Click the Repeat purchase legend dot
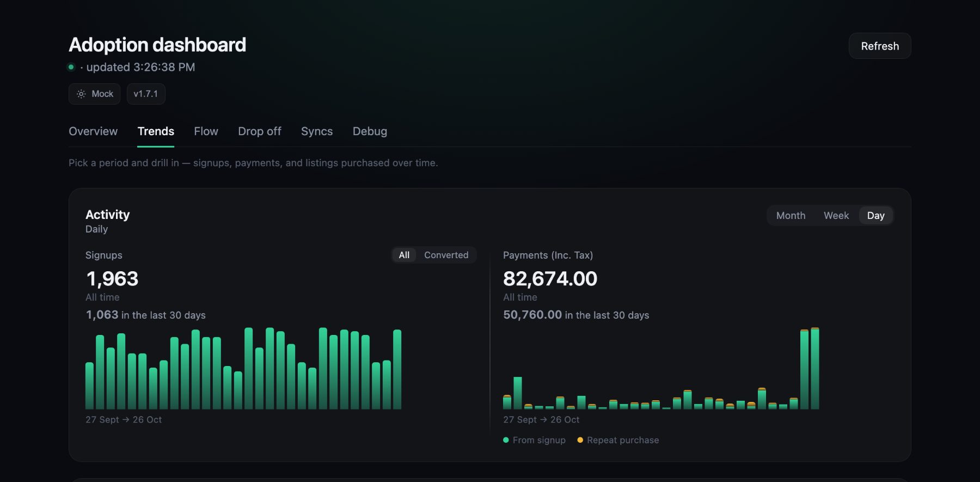This screenshot has width=980, height=482. click(580, 440)
